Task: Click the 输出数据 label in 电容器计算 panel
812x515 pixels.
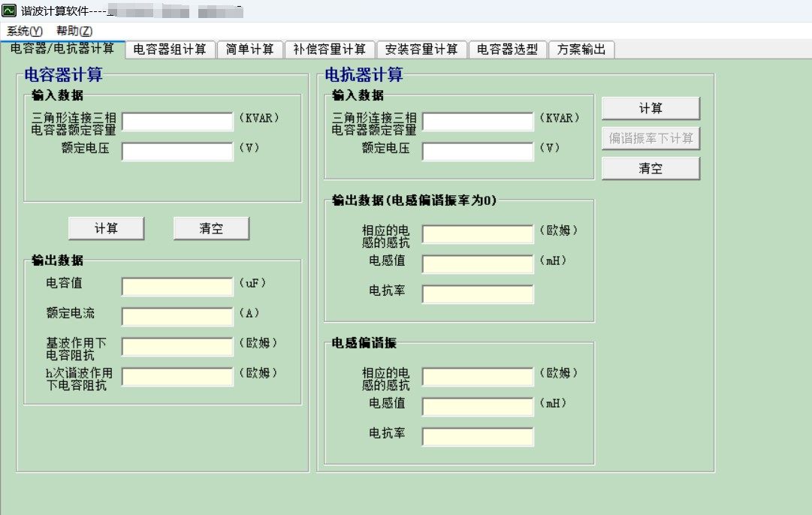Action: (x=58, y=261)
